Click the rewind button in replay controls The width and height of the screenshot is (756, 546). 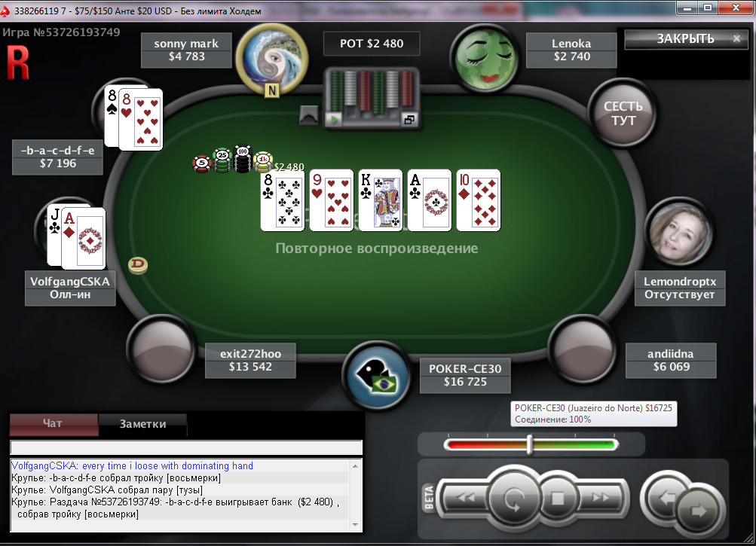(x=465, y=497)
